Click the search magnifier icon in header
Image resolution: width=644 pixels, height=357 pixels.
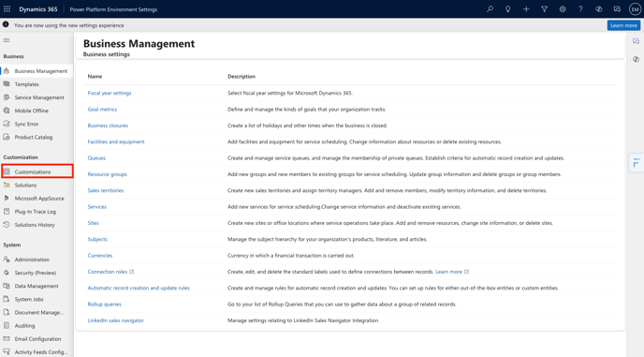coord(490,9)
